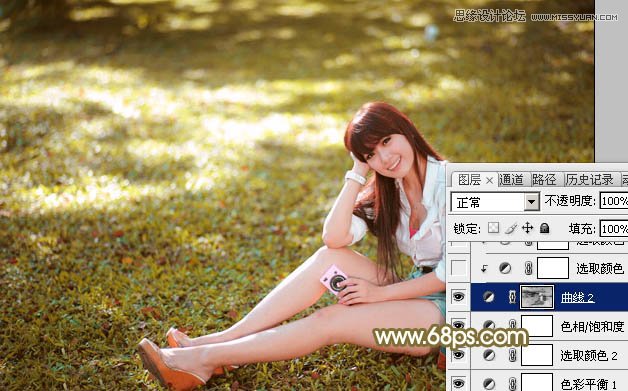
Task: Click the 选取颜色 2 adjustment icon
Action: 489,355
